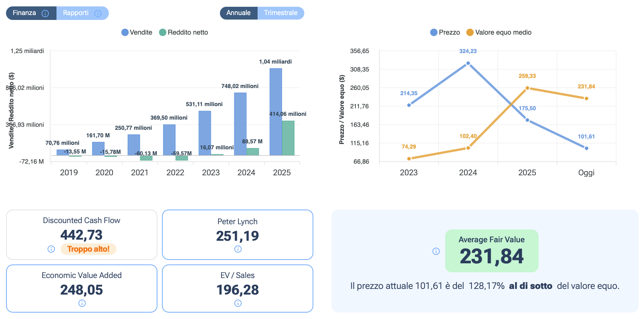
Task: Click the 2024 Prezzo peak data point
Action: (468, 64)
